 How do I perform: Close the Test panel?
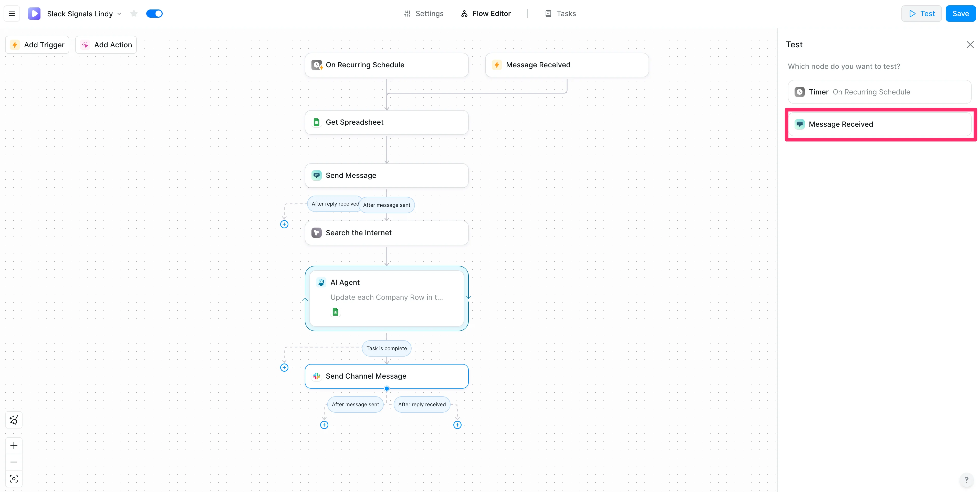(970, 45)
